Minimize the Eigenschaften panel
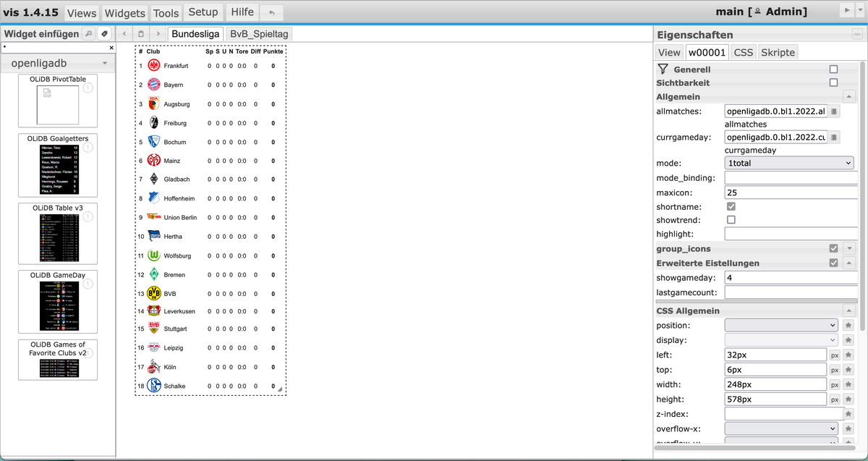This screenshot has height=461, width=868. click(857, 34)
